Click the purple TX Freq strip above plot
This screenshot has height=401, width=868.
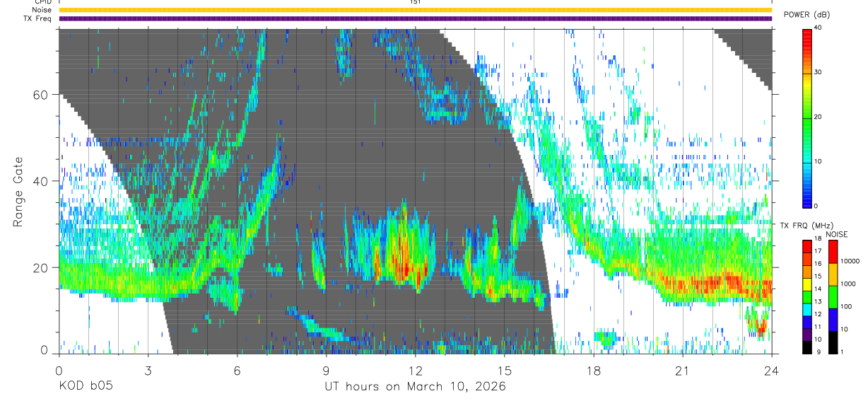[x=416, y=18]
